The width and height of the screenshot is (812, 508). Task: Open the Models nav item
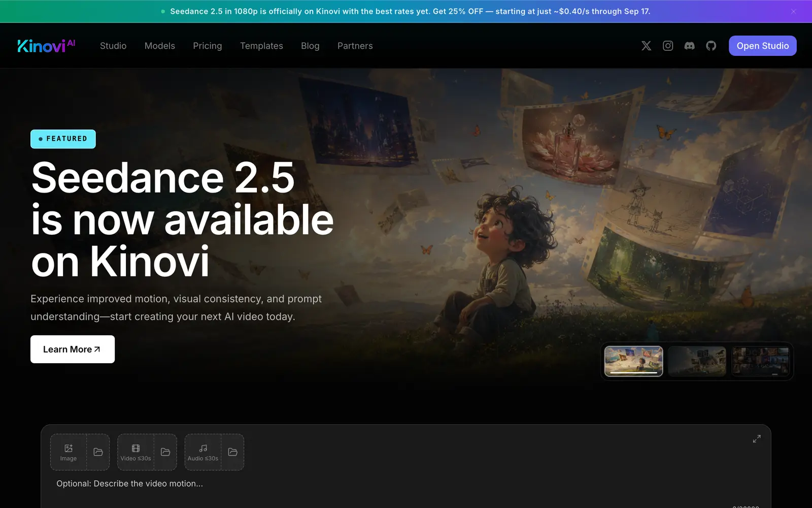[160, 46]
